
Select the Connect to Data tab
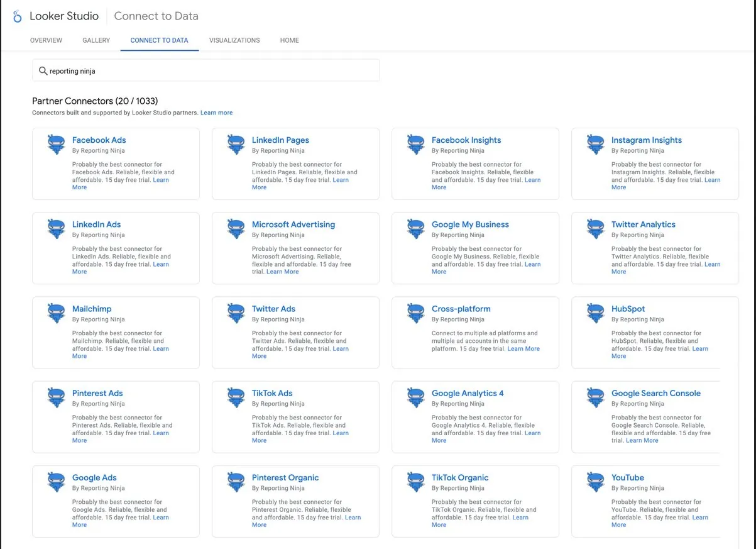159,40
